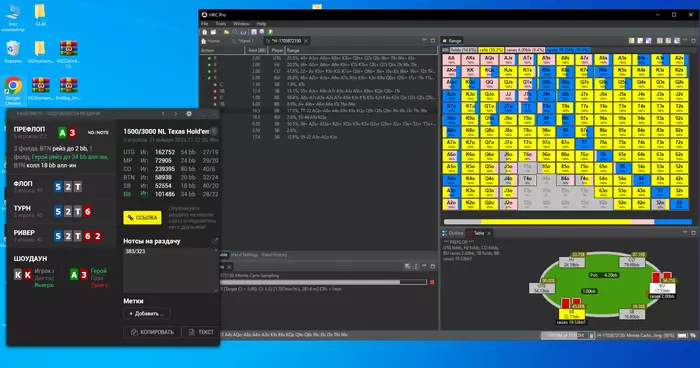Select the QQ cell in range grid

tap(489, 84)
